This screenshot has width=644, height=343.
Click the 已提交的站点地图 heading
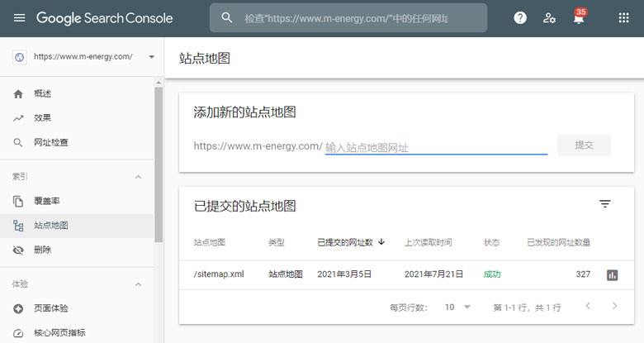coord(244,206)
